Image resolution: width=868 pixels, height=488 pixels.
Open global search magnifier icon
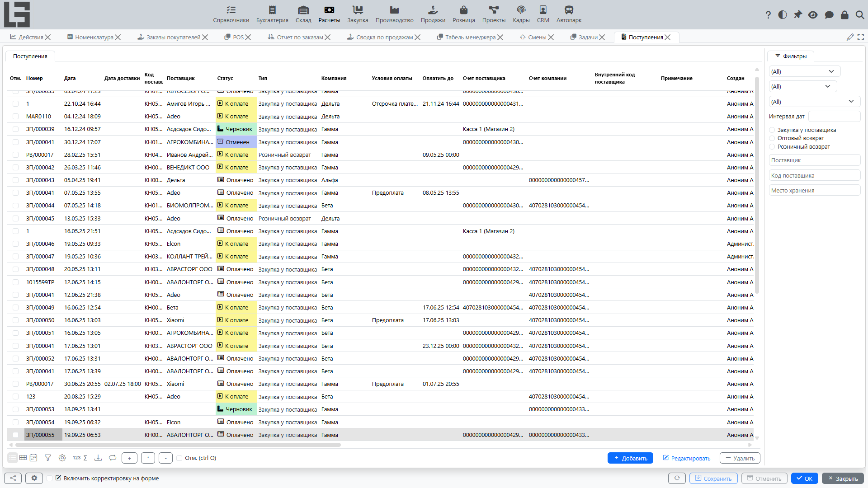860,15
